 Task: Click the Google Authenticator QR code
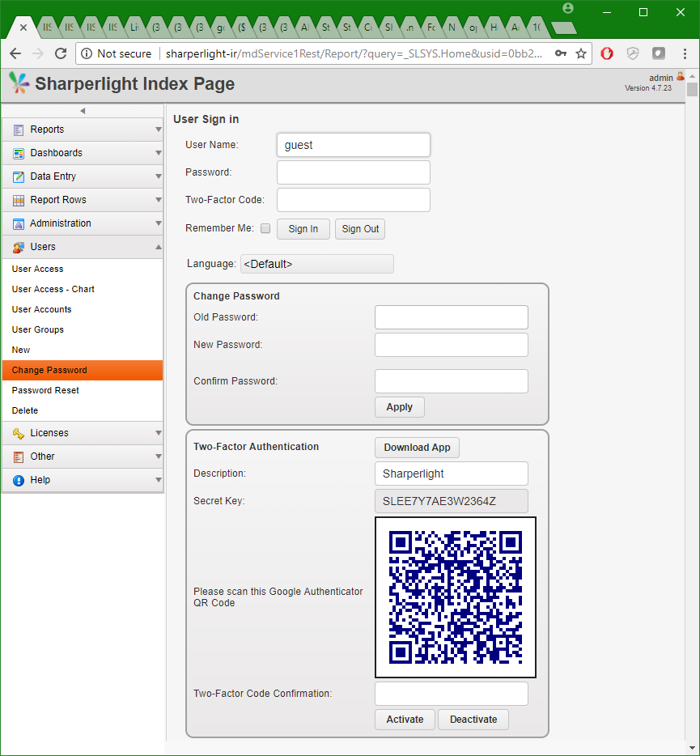(x=456, y=597)
